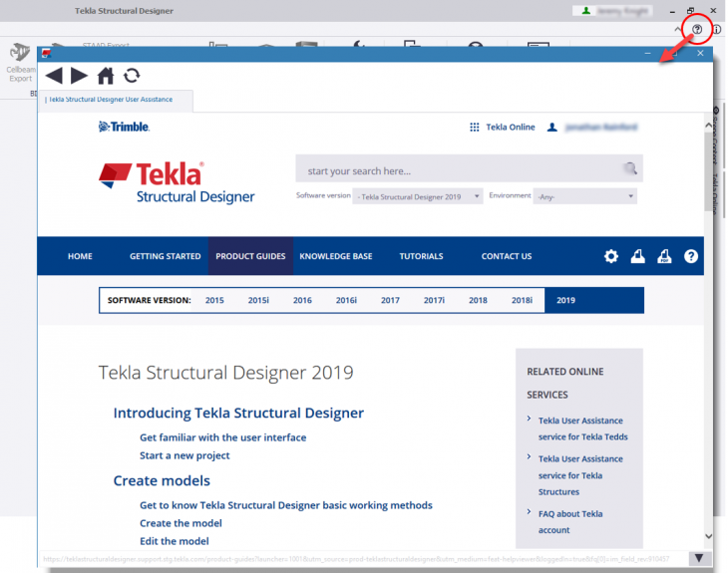728x573 pixels.
Task: Open the Software version dropdown
Action: 418,196
